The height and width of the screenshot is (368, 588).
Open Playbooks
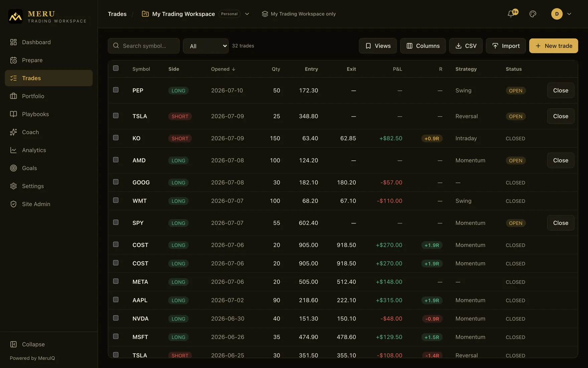(x=49, y=114)
